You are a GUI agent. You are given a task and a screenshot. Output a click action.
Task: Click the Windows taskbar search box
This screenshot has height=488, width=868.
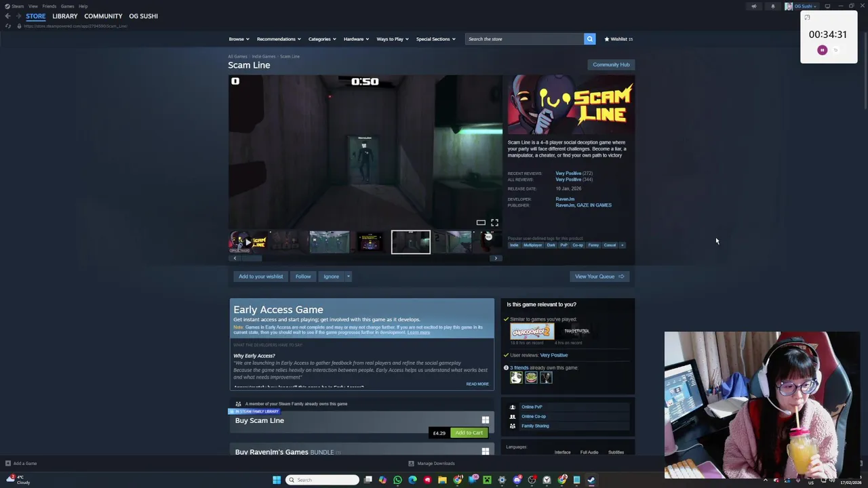(x=322, y=480)
